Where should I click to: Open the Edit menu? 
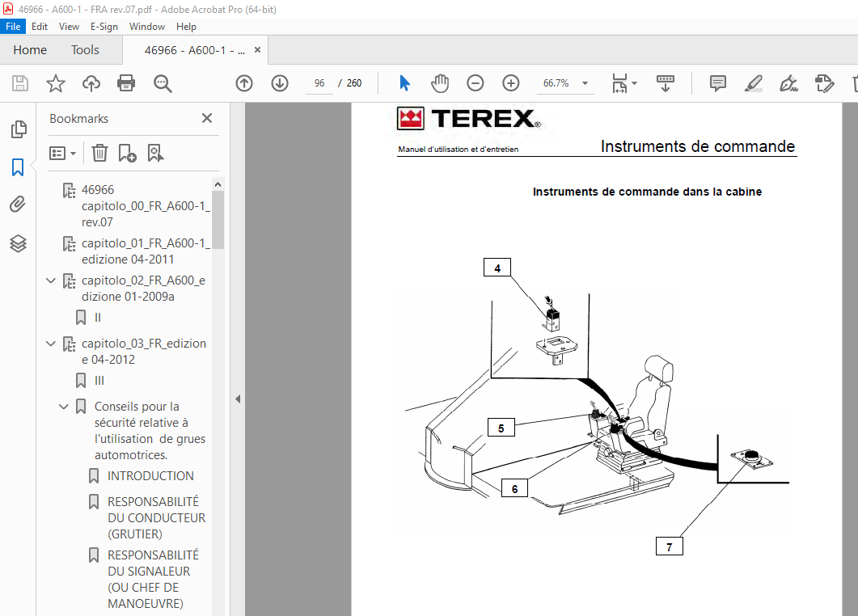tap(40, 26)
